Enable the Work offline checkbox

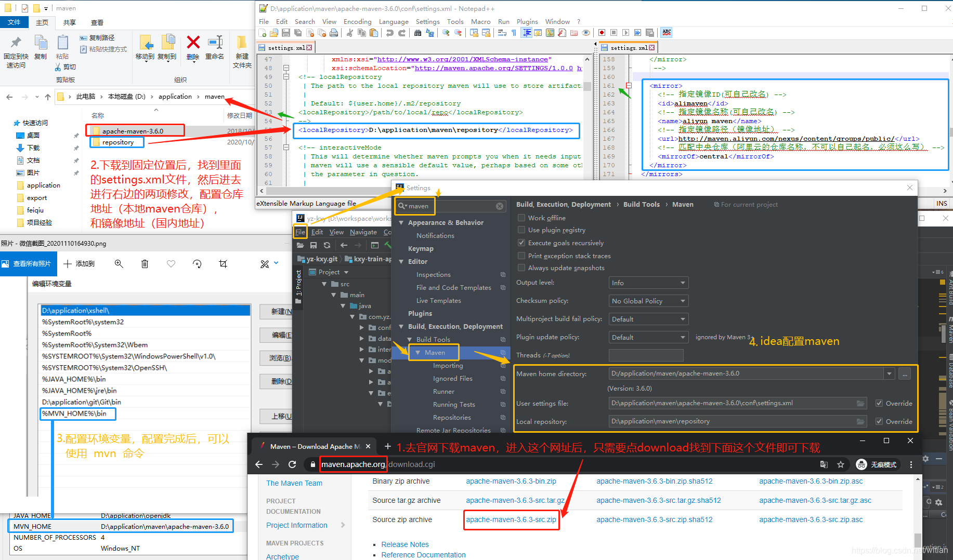pos(521,218)
